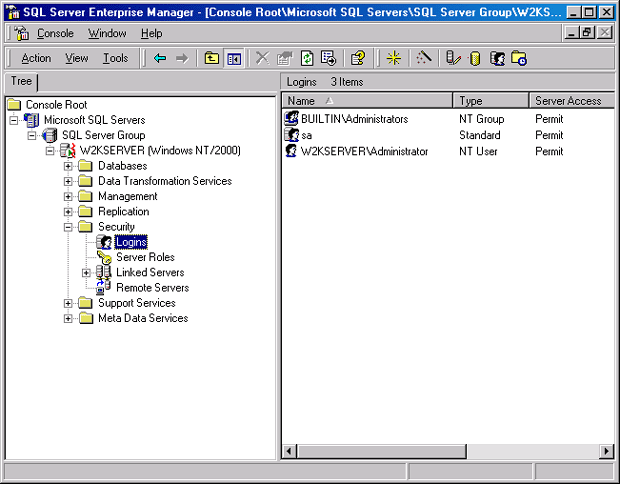The width and height of the screenshot is (620, 484).
Task: Select the Server Roles tree item
Action: (146, 257)
